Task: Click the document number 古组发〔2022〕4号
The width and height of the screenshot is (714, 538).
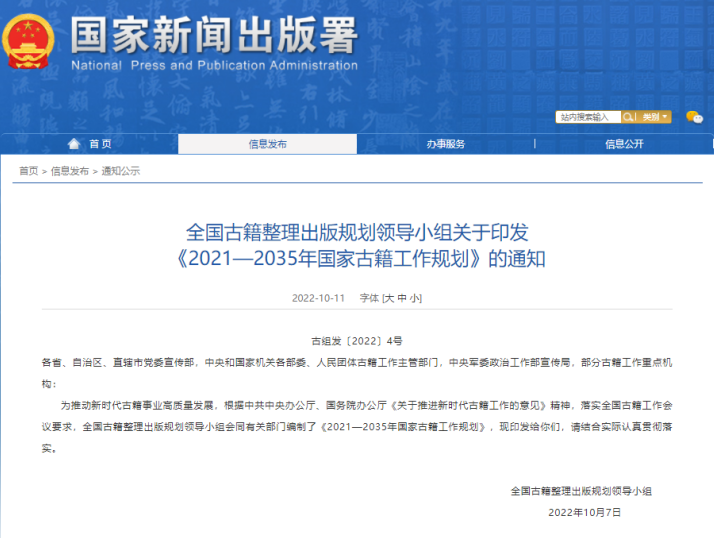Action: coord(357,341)
